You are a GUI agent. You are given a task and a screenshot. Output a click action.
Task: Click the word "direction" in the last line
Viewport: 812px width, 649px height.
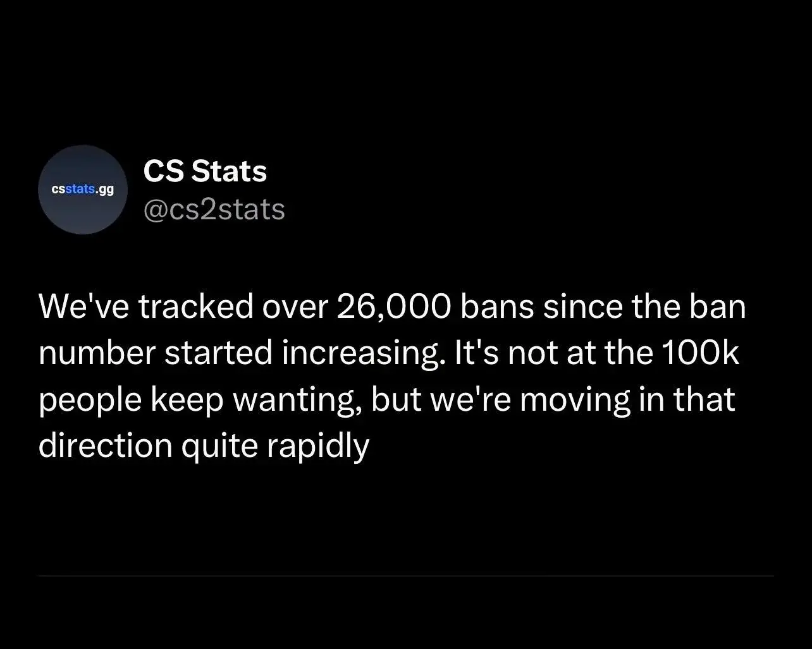click(x=105, y=446)
